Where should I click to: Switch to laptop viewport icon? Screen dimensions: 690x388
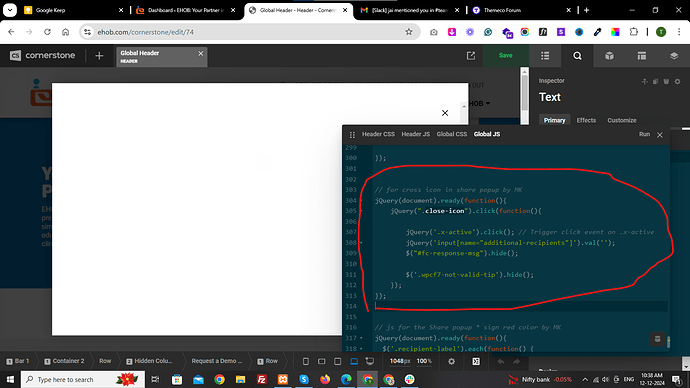[354, 361]
